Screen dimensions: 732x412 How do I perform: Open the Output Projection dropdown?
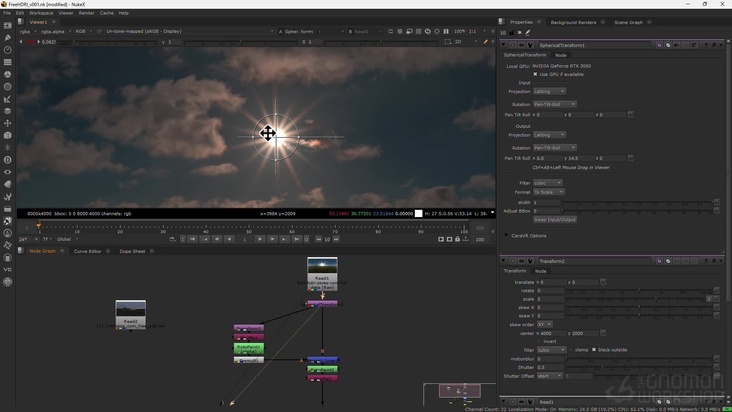549,135
